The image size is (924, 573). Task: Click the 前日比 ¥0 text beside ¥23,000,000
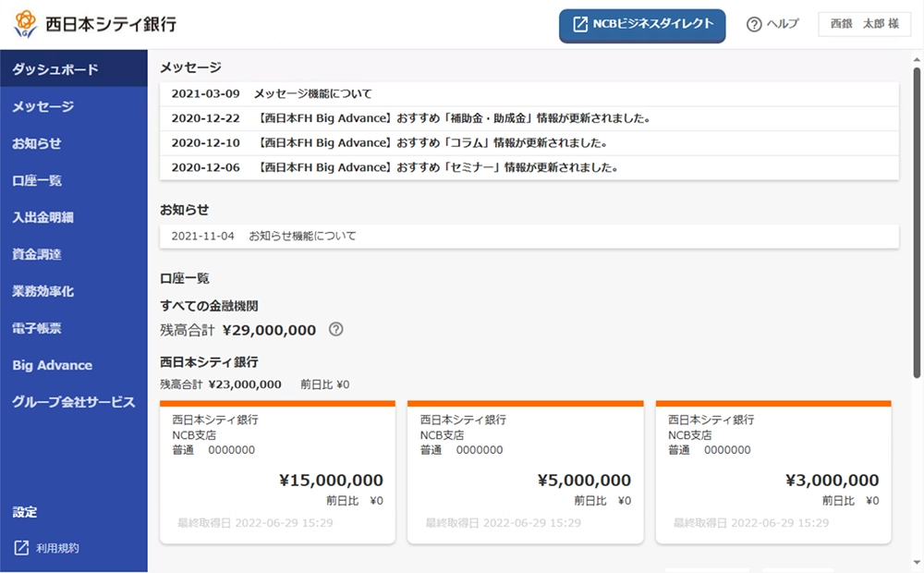point(324,384)
